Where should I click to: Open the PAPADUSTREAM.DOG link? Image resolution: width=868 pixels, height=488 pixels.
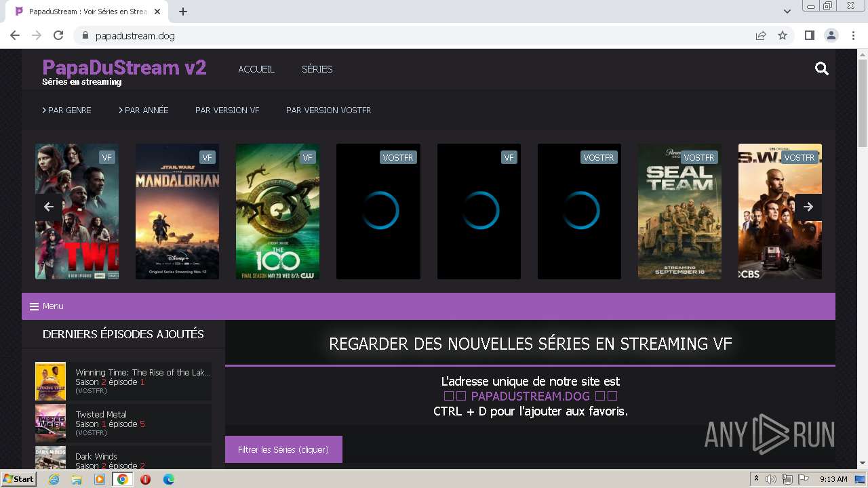[x=530, y=396]
